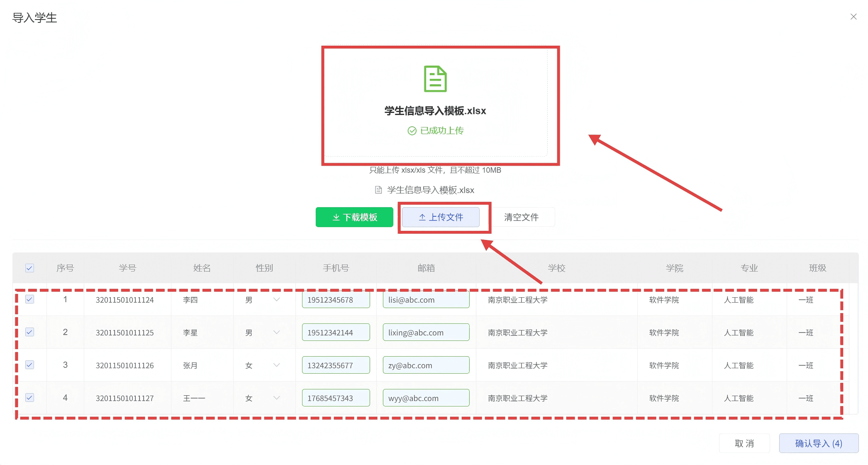Deselect the checkbox for student 王一一
The height and width of the screenshot is (465, 868).
pyautogui.click(x=29, y=398)
